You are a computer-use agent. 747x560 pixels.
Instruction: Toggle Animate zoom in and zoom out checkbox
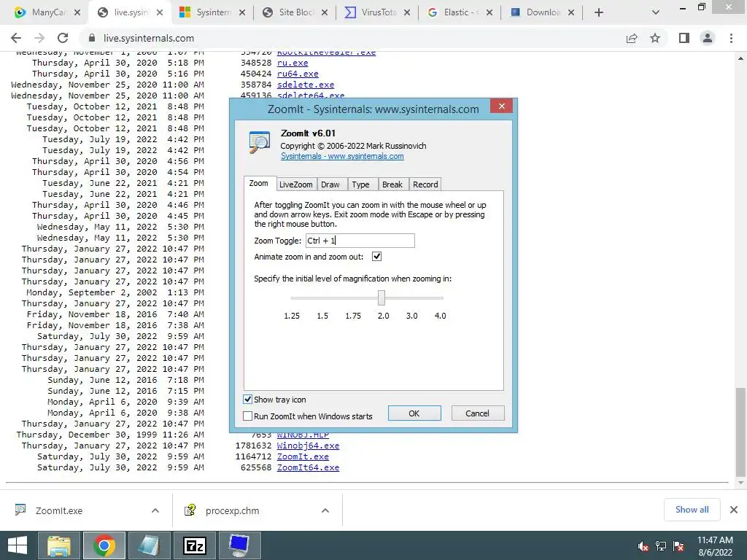[377, 257]
